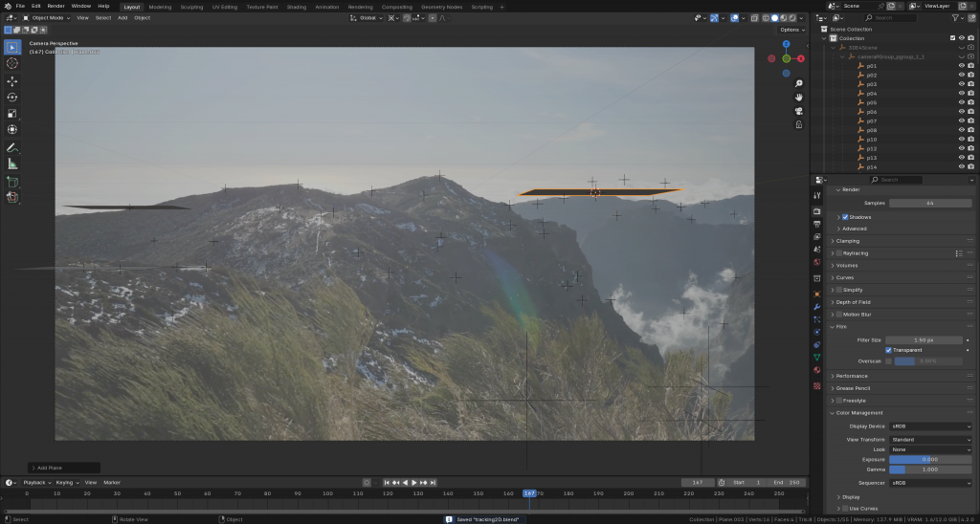This screenshot has width=980, height=524.
Task: Uncheck the Transparent film checkbox
Action: click(888, 350)
